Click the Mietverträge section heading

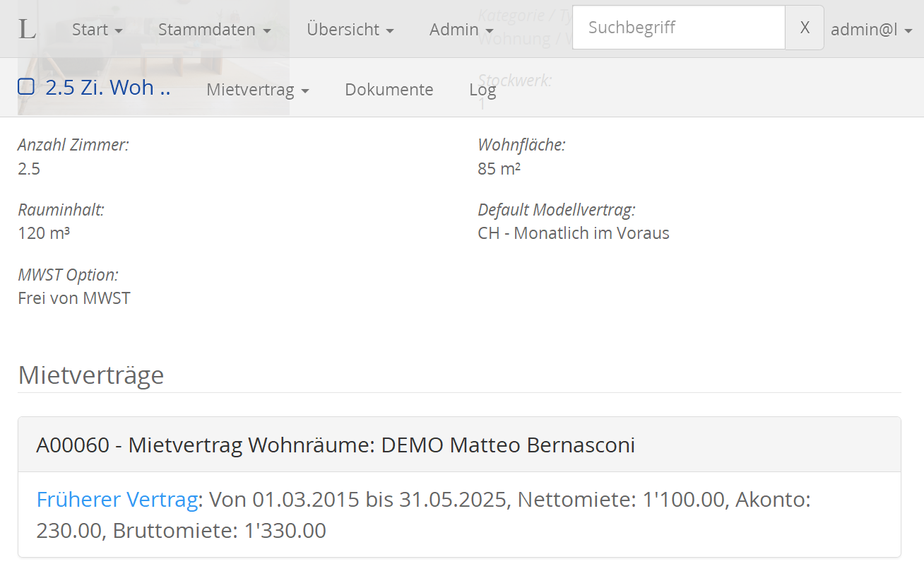click(91, 375)
